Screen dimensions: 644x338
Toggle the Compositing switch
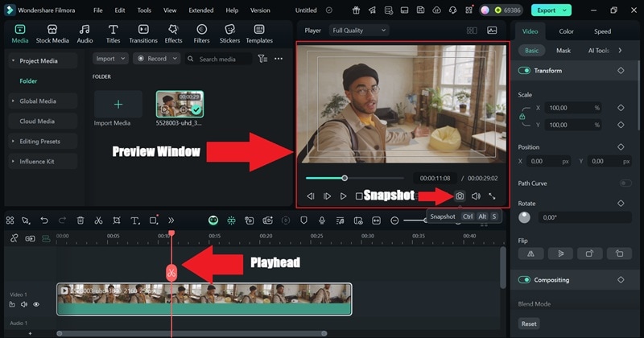[524, 280]
